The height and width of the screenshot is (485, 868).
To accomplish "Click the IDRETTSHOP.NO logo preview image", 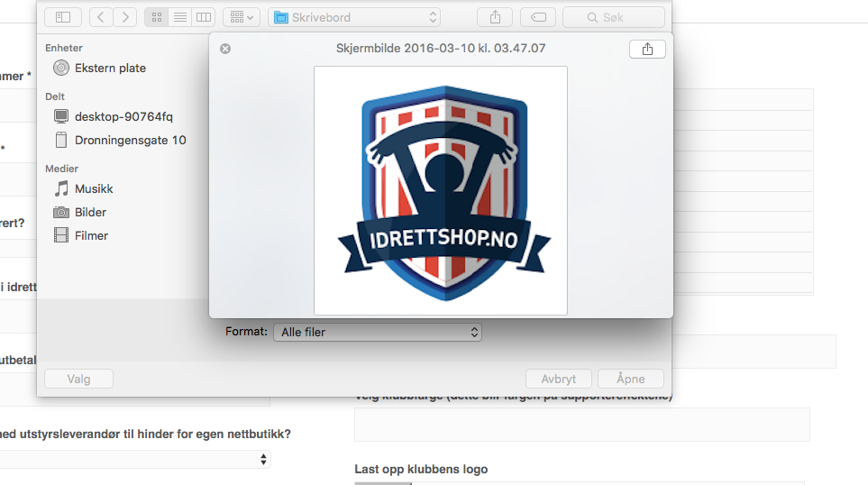I will (x=441, y=190).
